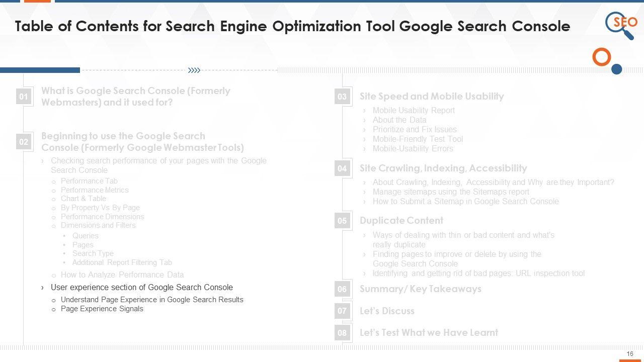Click the orange ring decoration icon
Image resolution: width=644 pixels, height=362 pixels.
coord(601,57)
